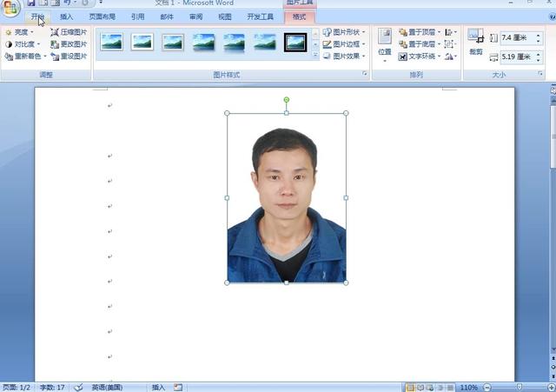This screenshot has width=556, height=392.
Task: Open the 开发工具 ribbon tab
Action: coord(261,17)
